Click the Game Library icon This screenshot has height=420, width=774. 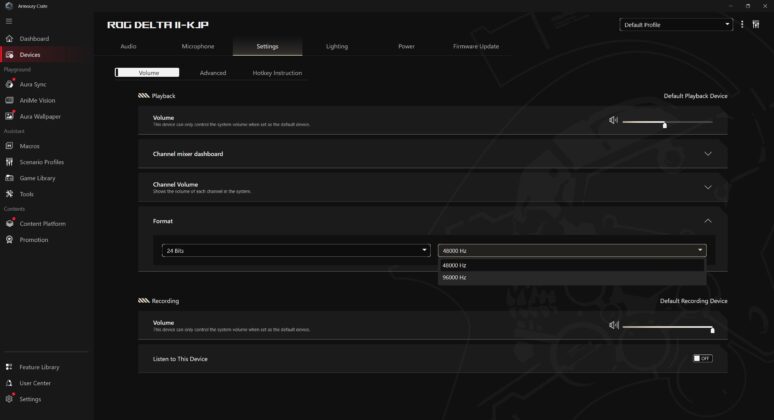9,178
